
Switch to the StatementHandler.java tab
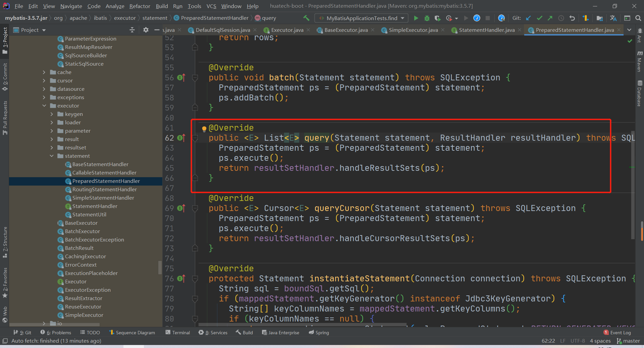click(487, 30)
